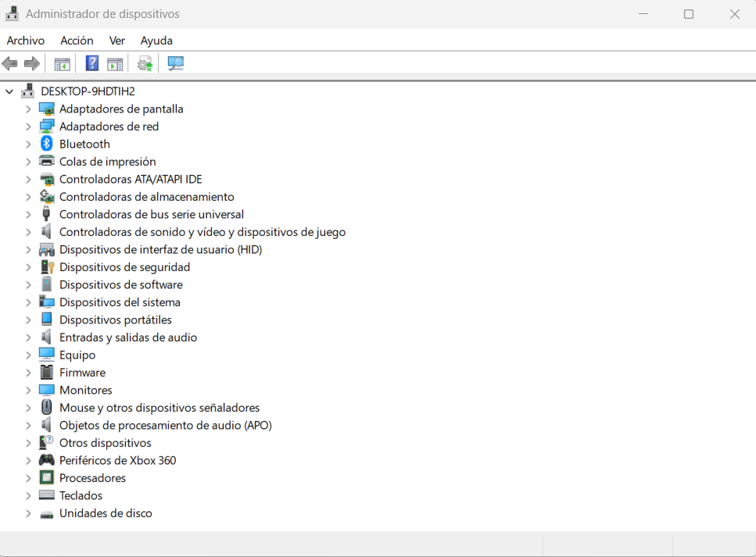Open the Acción menu
Viewport: 756px width, 557px height.
tap(77, 41)
